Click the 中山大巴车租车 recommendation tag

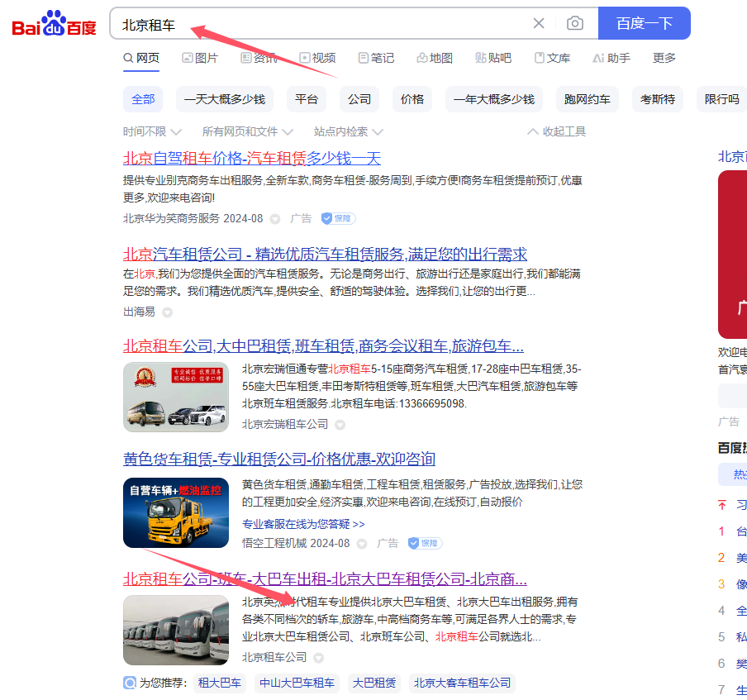coord(297,683)
